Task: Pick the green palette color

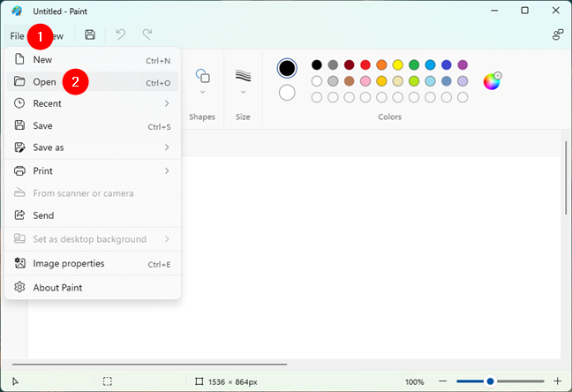Action: pyautogui.click(x=414, y=65)
